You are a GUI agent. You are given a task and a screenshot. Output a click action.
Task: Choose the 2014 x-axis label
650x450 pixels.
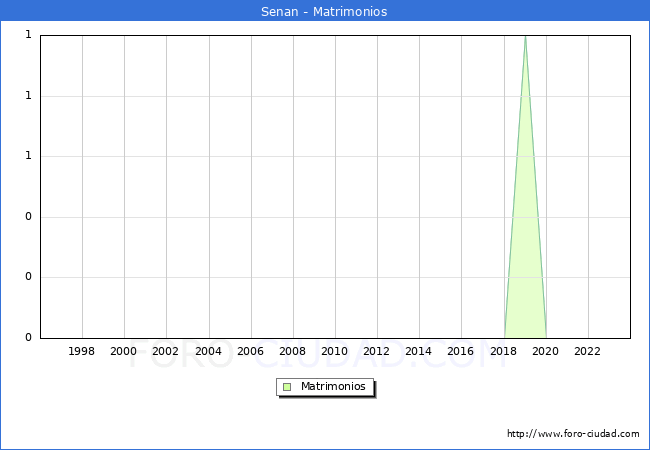point(419,351)
